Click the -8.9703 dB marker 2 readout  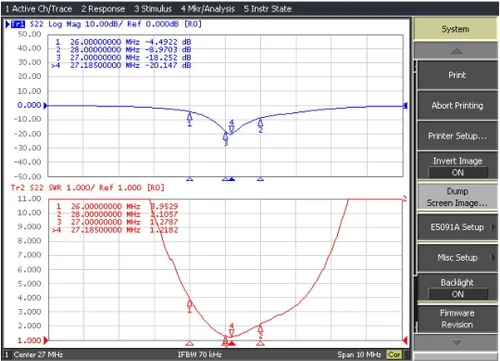pos(168,49)
